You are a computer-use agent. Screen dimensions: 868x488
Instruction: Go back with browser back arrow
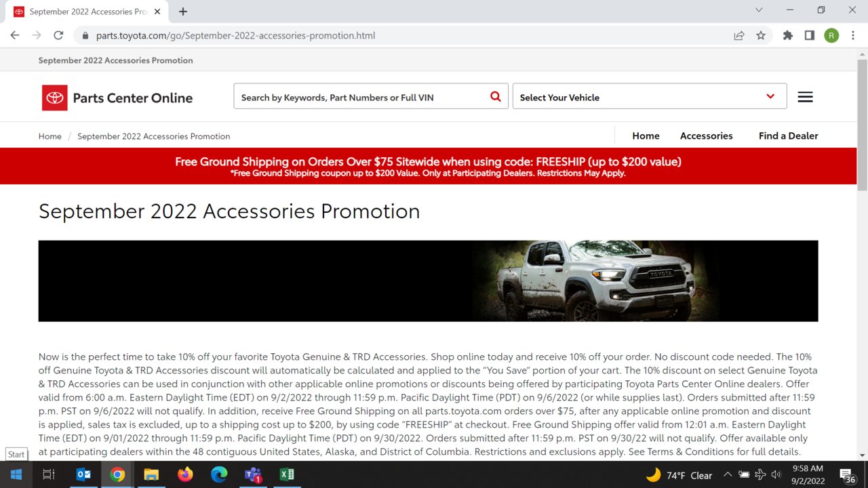point(15,35)
